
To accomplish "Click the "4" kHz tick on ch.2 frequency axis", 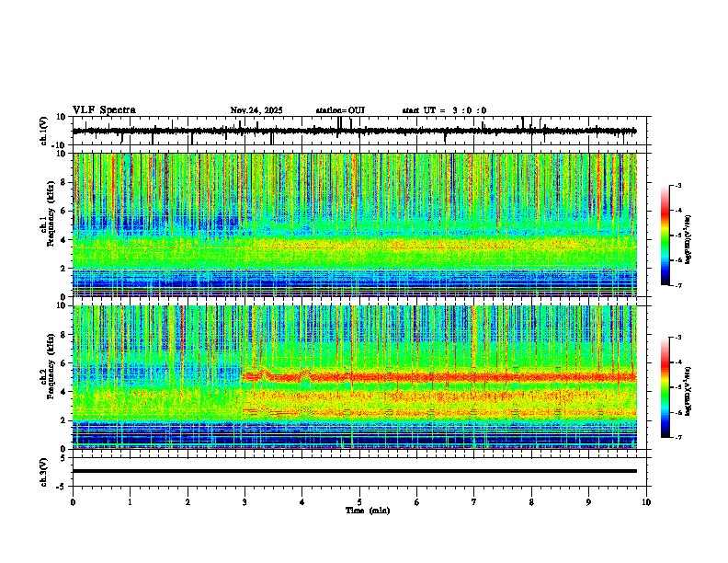I will [64, 392].
